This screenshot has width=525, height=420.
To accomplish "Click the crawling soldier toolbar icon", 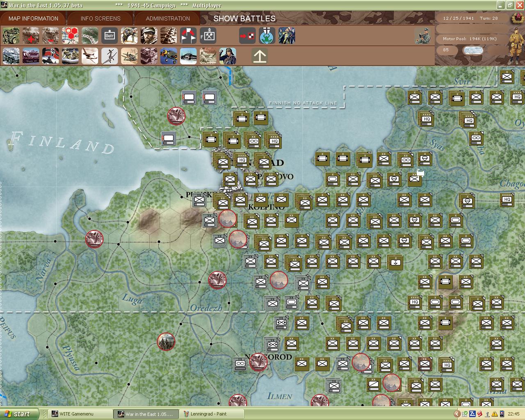I will pos(129,36).
